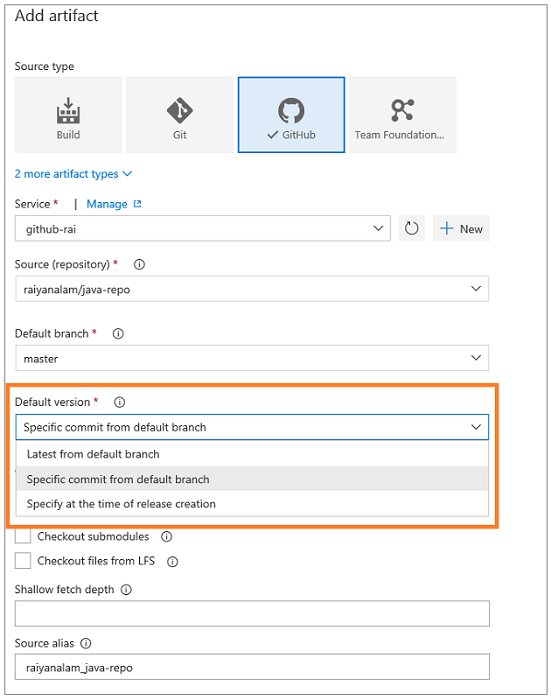Enable the Checkout submodules checkbox
The height and width of the screenshot is (700, 551).
pyautogui.click(x=23, y=536)
